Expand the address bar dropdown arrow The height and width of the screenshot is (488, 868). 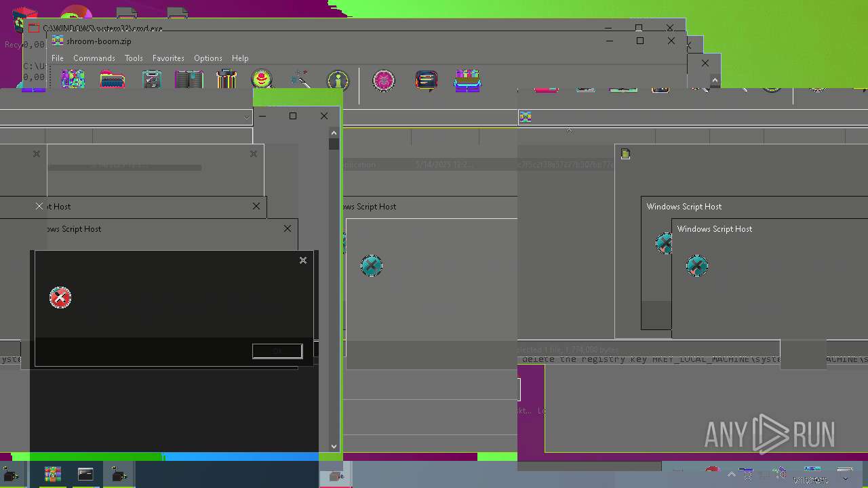[247, 117]
